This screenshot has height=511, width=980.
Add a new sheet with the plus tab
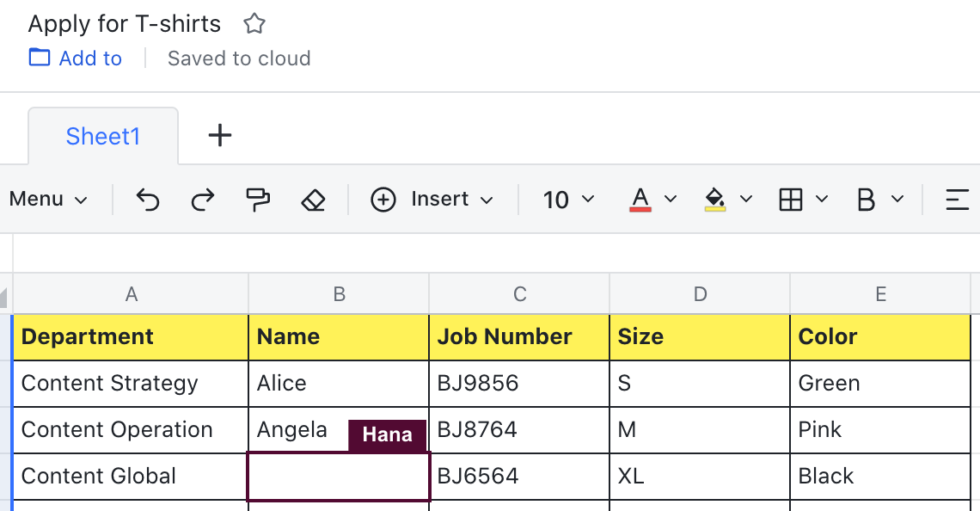click(x=219, y=135)
